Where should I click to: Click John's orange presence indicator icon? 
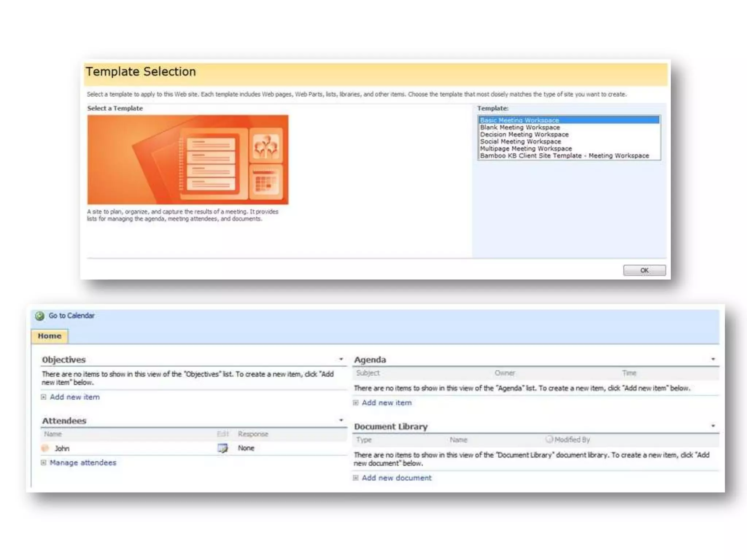[45, 448]
